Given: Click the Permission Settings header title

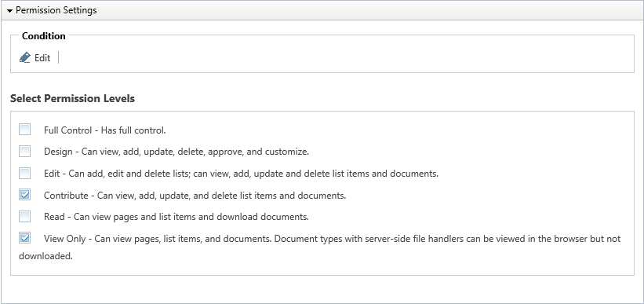Looking at the screenshot, I should click(x=56, y=10).
